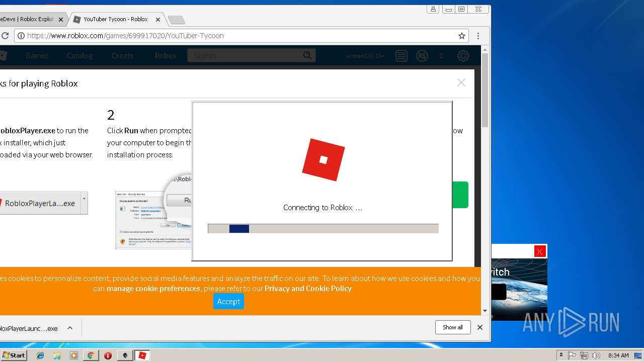Open Chrome's three-dot menu
The image size is (644, 362).
pyautogui.click(x=478, y=36)
